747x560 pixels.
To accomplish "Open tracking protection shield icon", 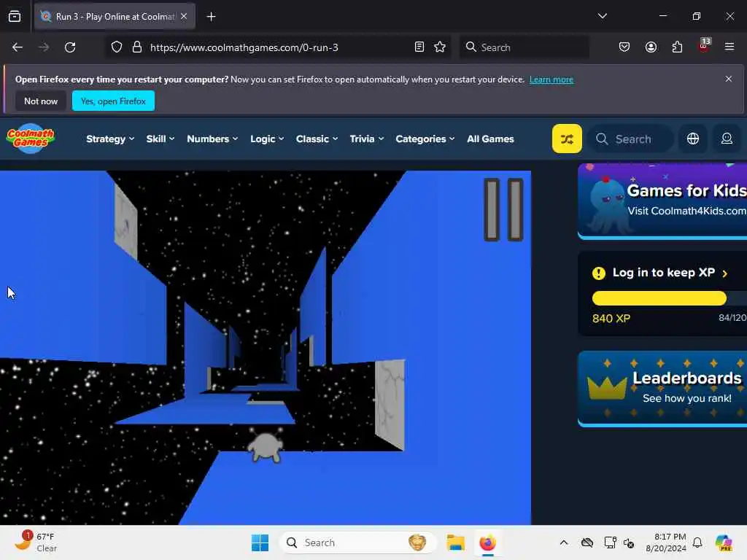I will [117, 47].
